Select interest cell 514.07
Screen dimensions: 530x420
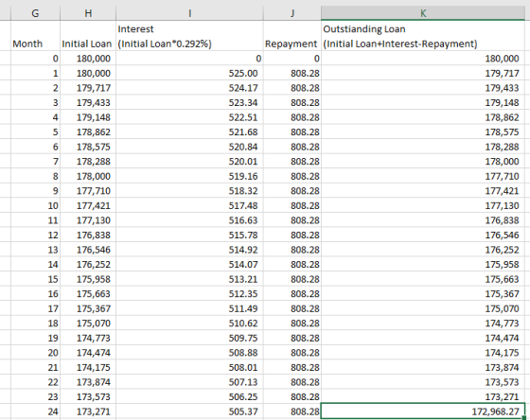189,264
